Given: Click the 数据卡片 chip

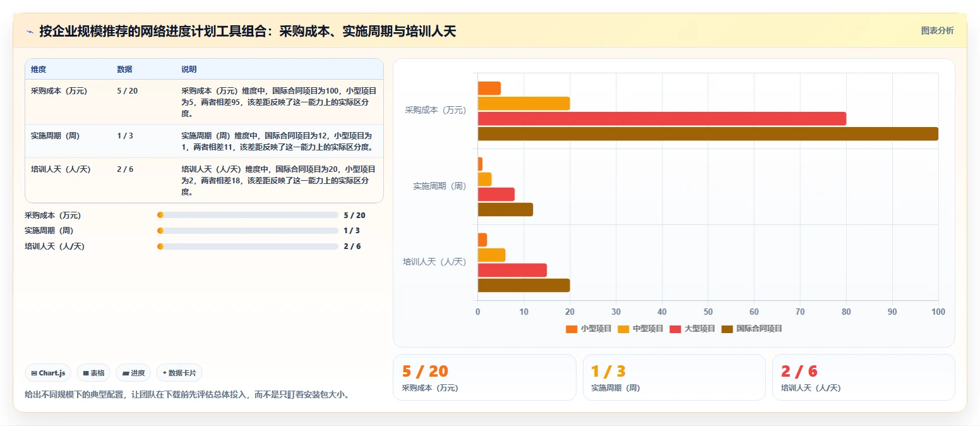Looking at the screenshot, I should click(179, 373).
